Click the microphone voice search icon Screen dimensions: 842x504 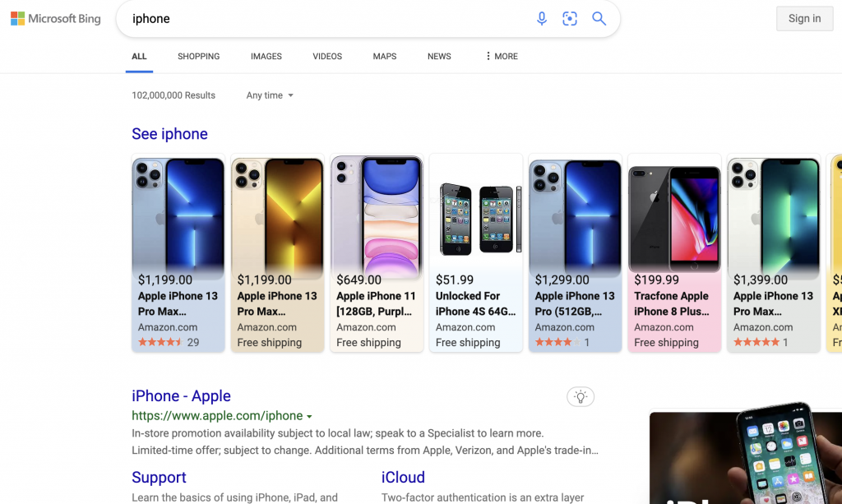pos(541,19)
